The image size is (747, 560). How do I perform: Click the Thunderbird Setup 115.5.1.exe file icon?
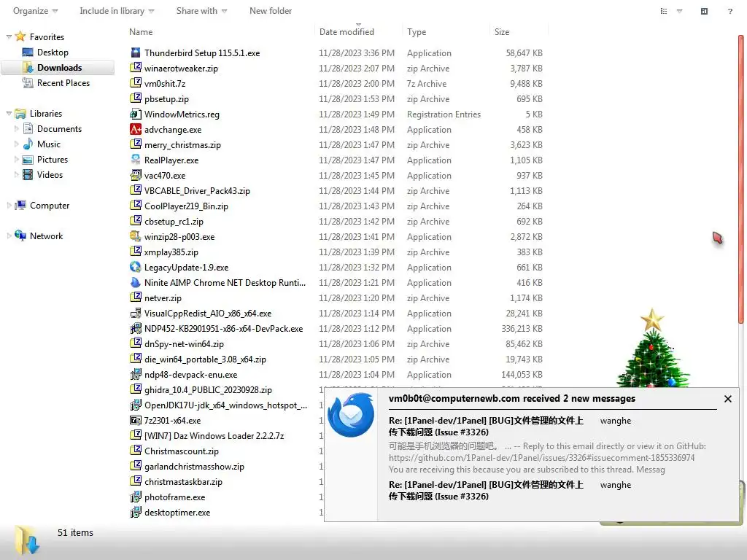[x=136, y=52]
